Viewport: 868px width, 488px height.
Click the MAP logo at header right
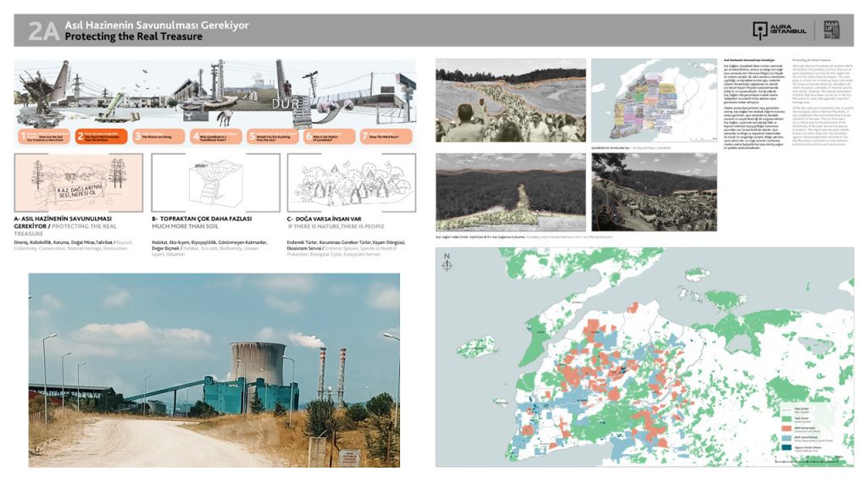(834, 30)
